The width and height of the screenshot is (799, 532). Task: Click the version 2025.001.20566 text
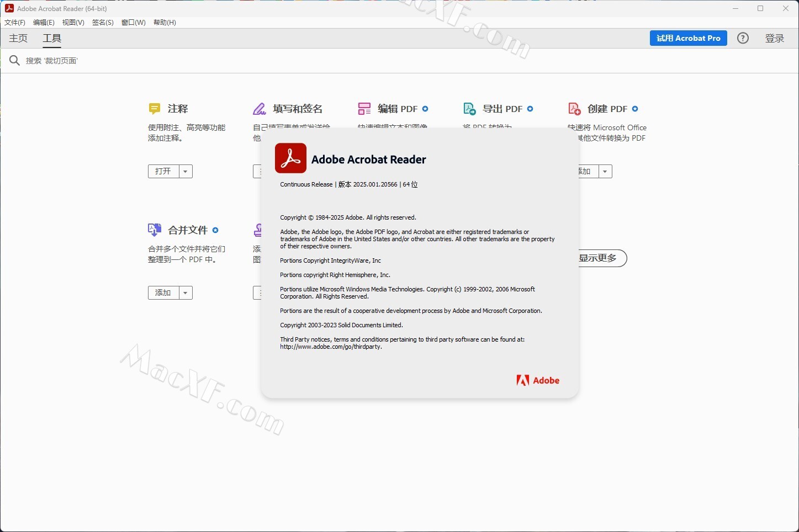368,184
